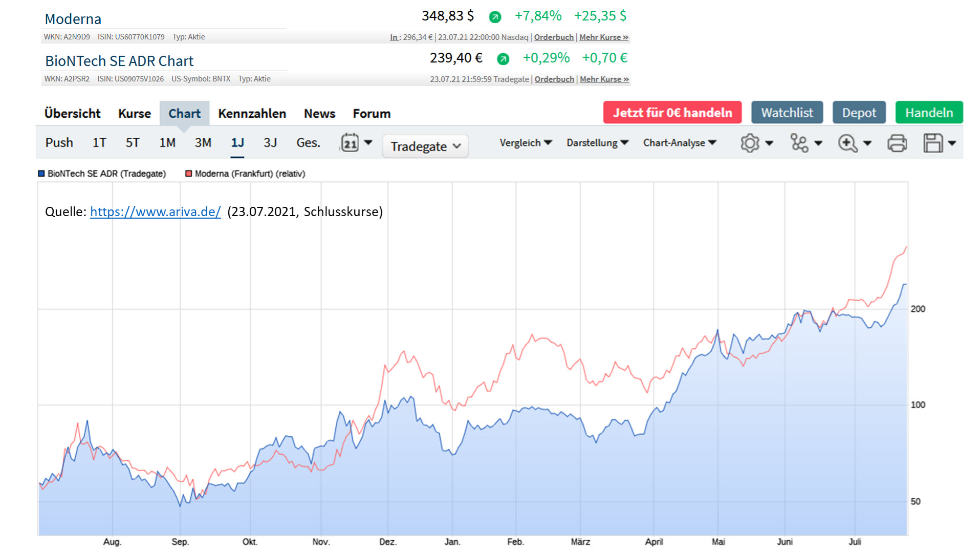Screen dimensions: 980x552
Task: Click the chart indicators nodes icon
Action: click(x=799, y=143)
